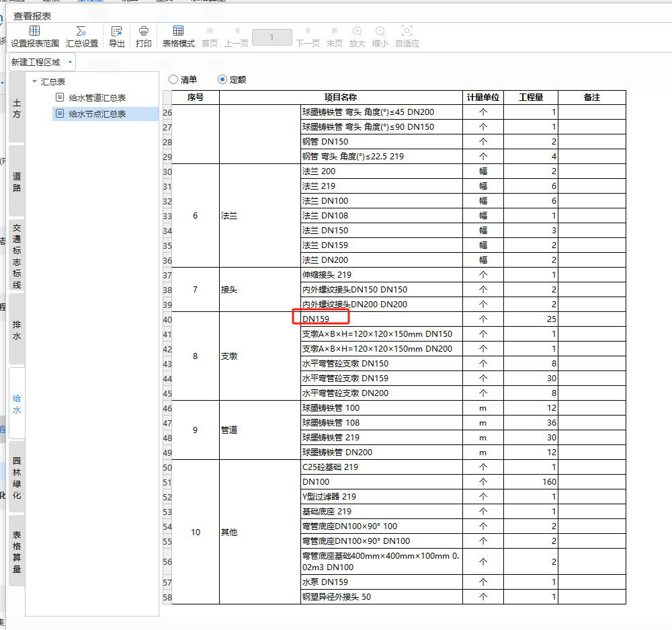Switch to the 道路 side tab
The width and height of the screenshot is (672, 630).
tap(17, 182)
